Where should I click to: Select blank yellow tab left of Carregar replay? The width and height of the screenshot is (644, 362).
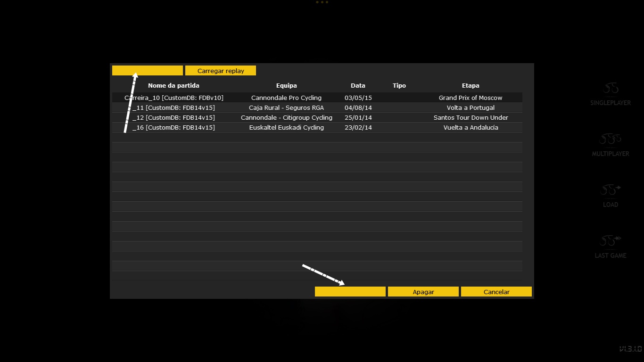coord(148,71)
